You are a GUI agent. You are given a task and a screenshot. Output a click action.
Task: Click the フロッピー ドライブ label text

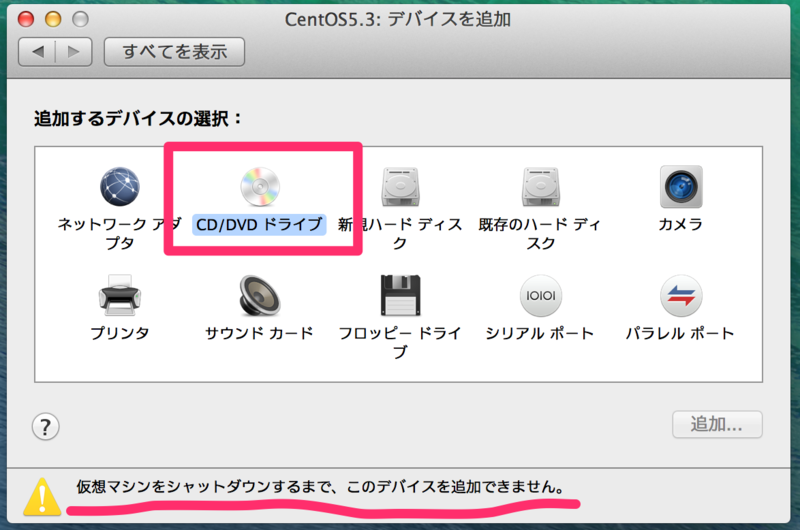[401, 342]
